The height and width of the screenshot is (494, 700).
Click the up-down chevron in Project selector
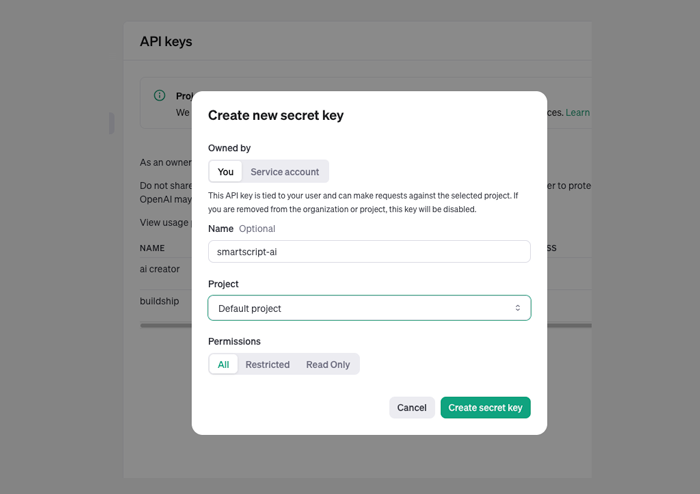(x=517, y=308)
